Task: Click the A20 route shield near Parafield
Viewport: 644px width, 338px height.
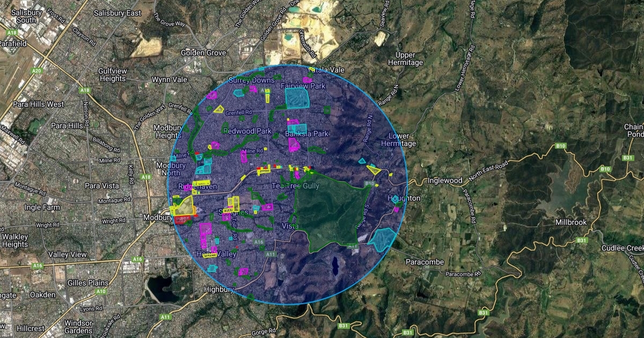Action: tap(37, 70)
